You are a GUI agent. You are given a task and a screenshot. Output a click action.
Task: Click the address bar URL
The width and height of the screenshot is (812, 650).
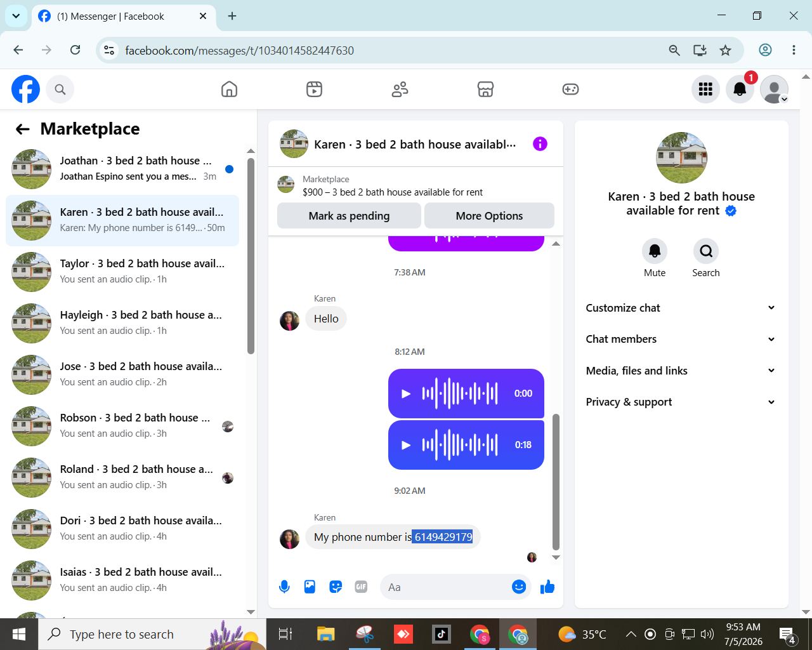(x=239, y=50)
